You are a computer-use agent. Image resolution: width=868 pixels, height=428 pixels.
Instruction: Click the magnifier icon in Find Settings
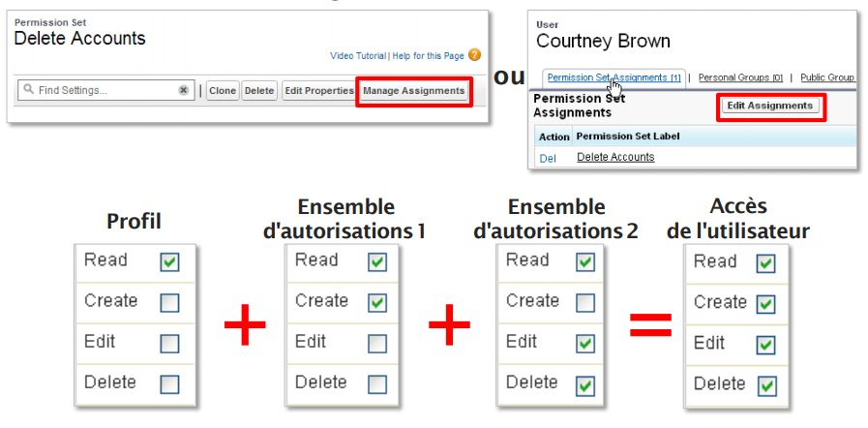29,90
